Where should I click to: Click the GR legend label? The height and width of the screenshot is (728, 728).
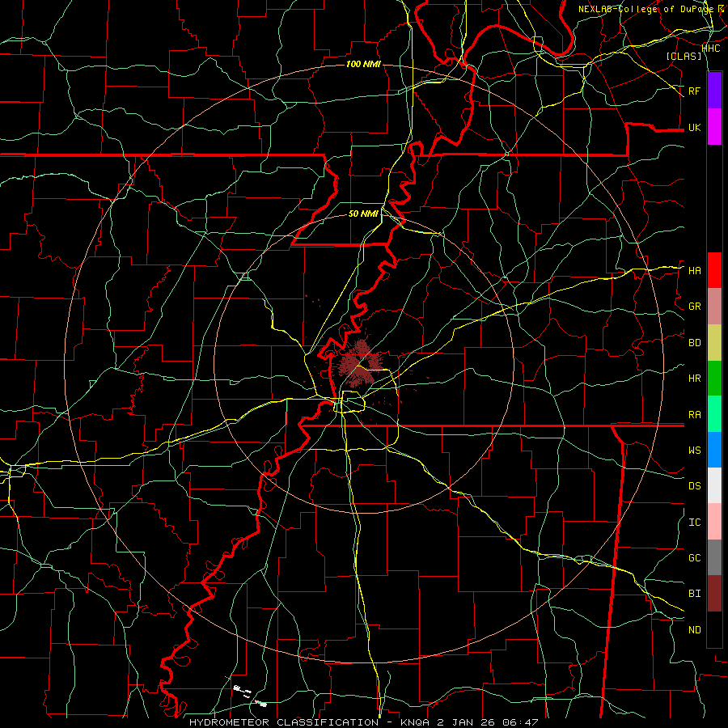(x=694, y=307)
